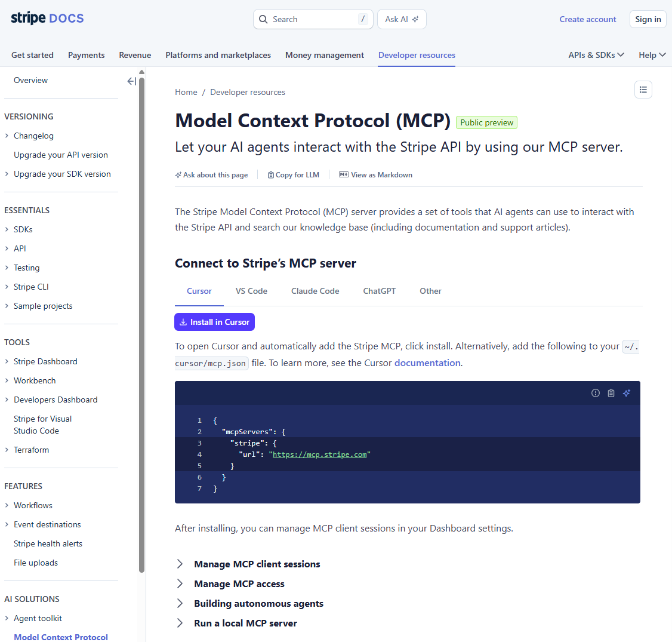Click Copy for LLM
The image size is (672, 642).
coord(293,175)
